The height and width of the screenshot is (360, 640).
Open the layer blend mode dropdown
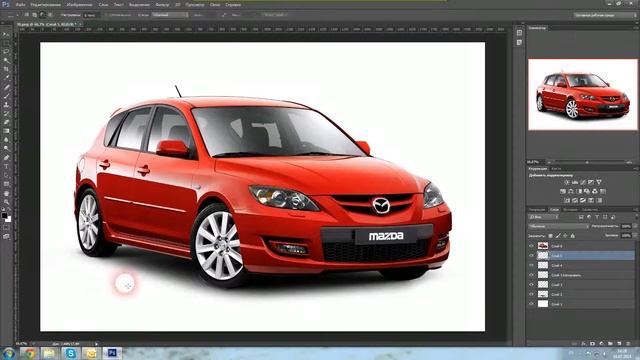(x=558, y=226)
